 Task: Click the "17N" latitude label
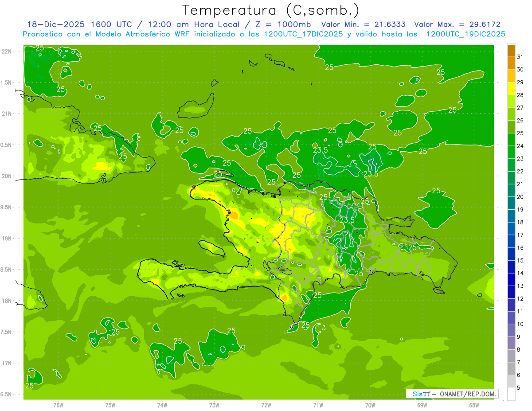[x=7, y=363]
